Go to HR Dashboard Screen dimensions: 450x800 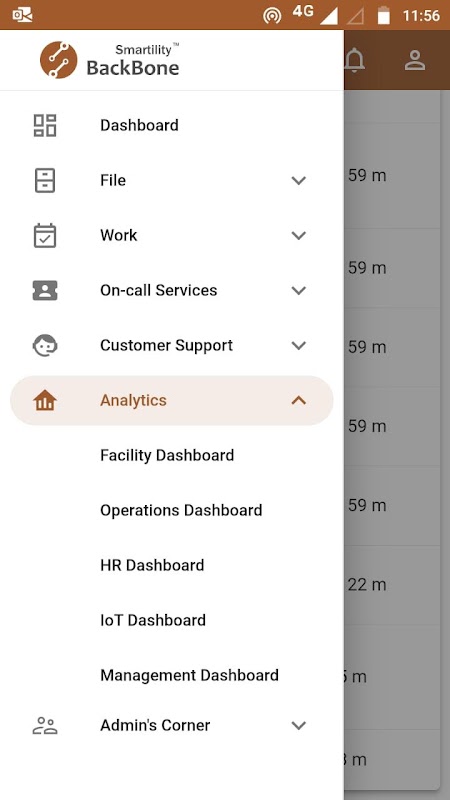(152, 565)
